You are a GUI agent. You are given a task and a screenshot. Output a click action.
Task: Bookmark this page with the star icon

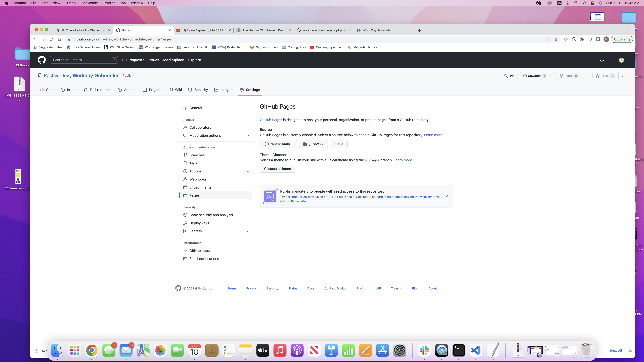coord(556,39)
